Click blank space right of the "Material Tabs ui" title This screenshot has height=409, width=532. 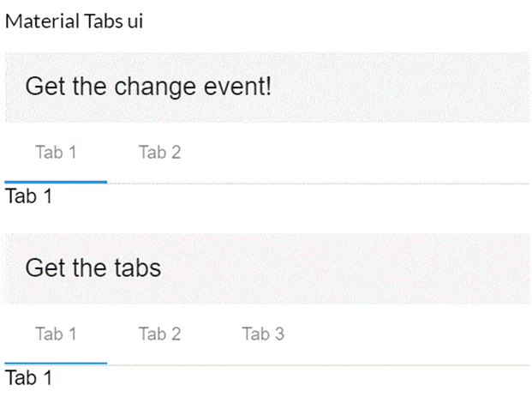343,21
